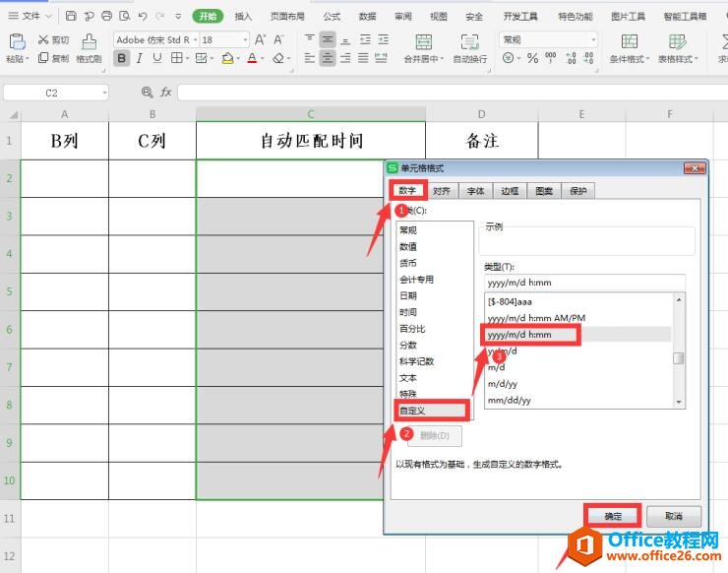
Task: Switch to the 公式 ribbon tab
Action: pos(332,17)
